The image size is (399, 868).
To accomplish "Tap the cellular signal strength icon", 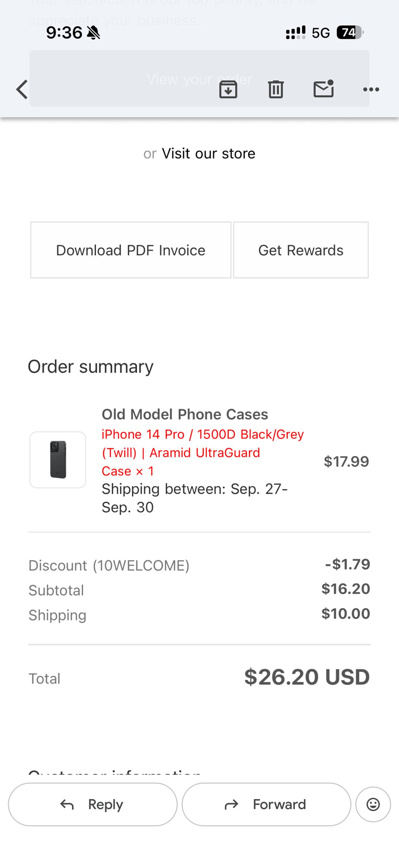I will (296, 33).
